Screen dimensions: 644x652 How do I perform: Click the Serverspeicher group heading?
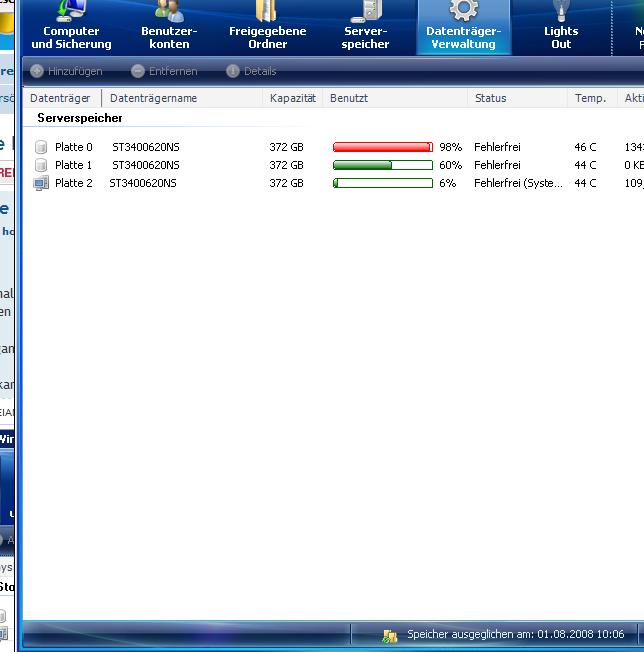[80, 118]
